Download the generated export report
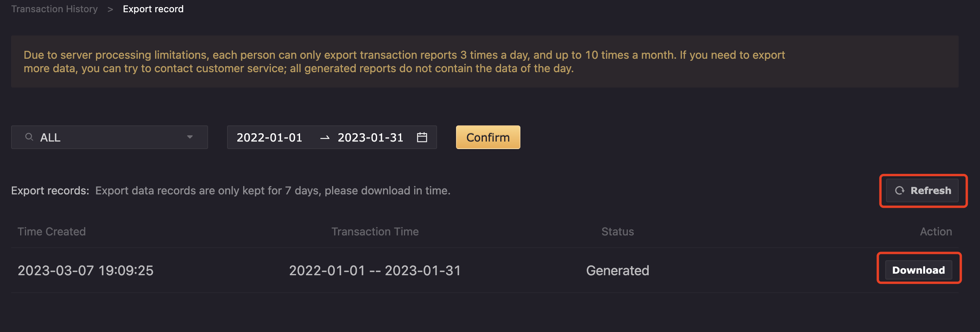The width and height of the screenshot is (980, 332). pos(918,270)
